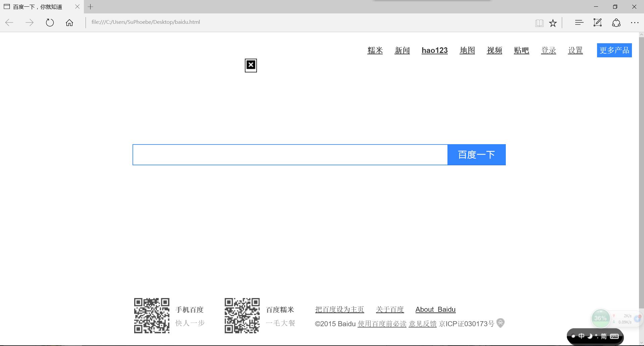Viewport: 644px width, 346px height.
Task: Click the 一毛大餐 text
Action: [x=280, y=323]
